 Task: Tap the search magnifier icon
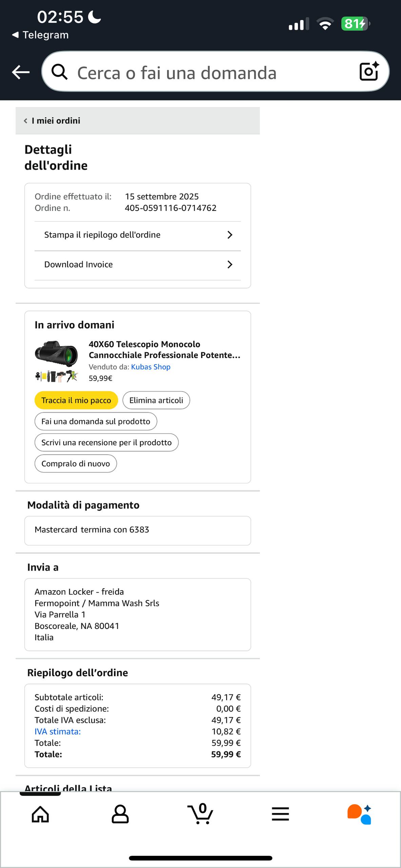tap(59, 72)
